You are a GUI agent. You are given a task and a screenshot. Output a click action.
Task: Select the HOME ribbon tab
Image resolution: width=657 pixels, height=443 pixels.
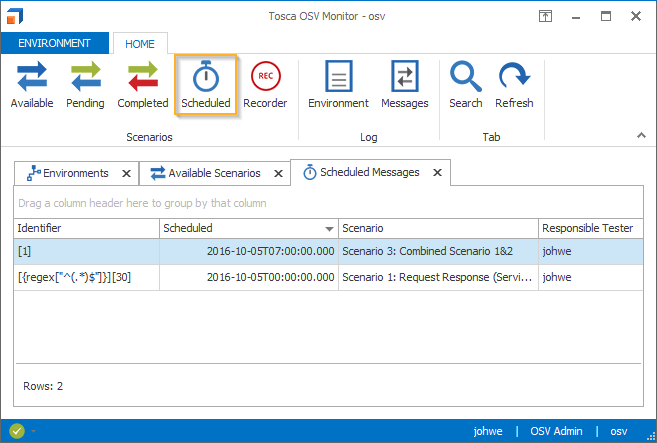click(139, 43)
